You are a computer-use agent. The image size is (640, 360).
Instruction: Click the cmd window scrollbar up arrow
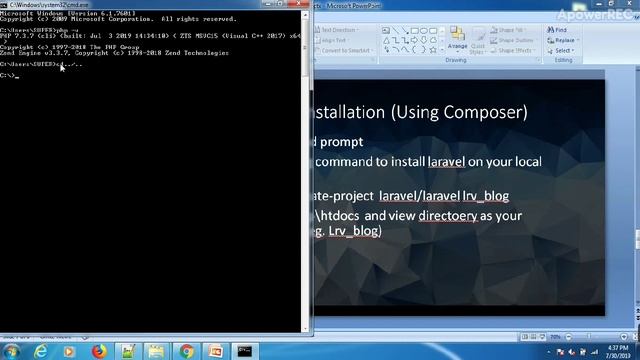(305, 15)
